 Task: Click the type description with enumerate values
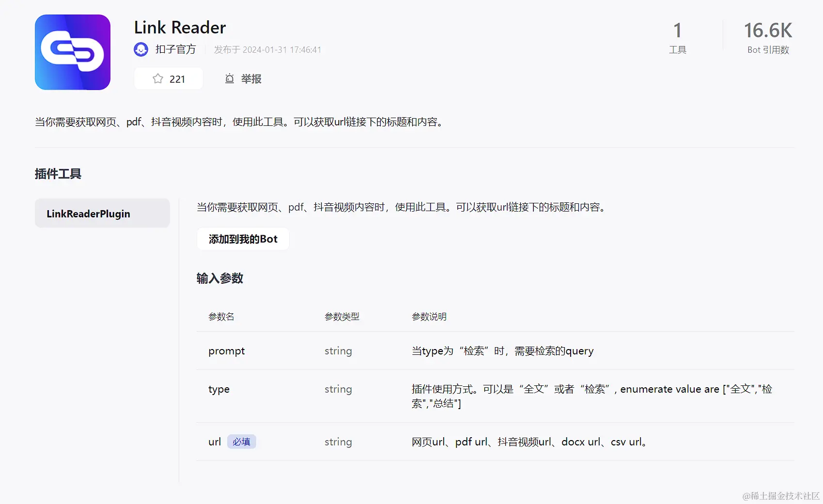tap(592, 396)
